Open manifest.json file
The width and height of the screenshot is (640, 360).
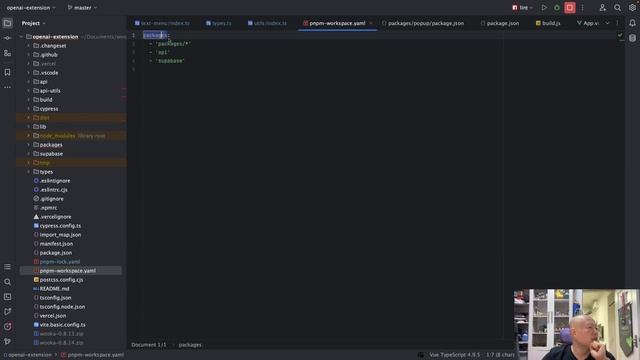click(56, 244)
